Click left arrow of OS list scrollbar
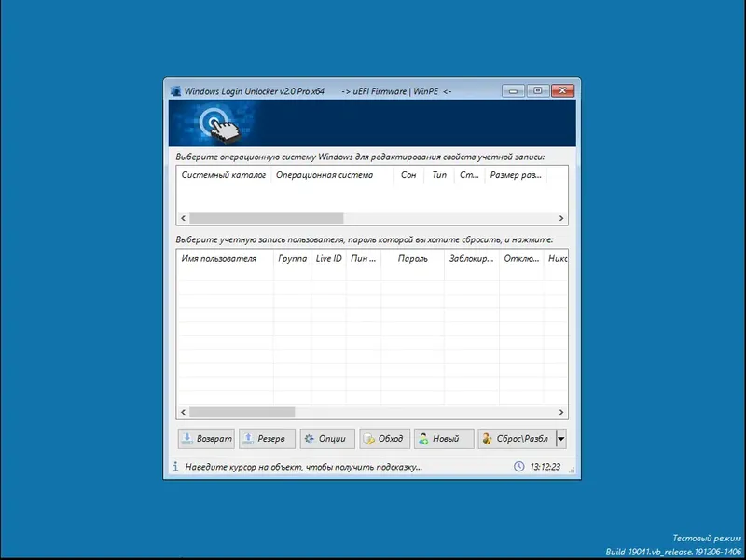 (183, 218)
